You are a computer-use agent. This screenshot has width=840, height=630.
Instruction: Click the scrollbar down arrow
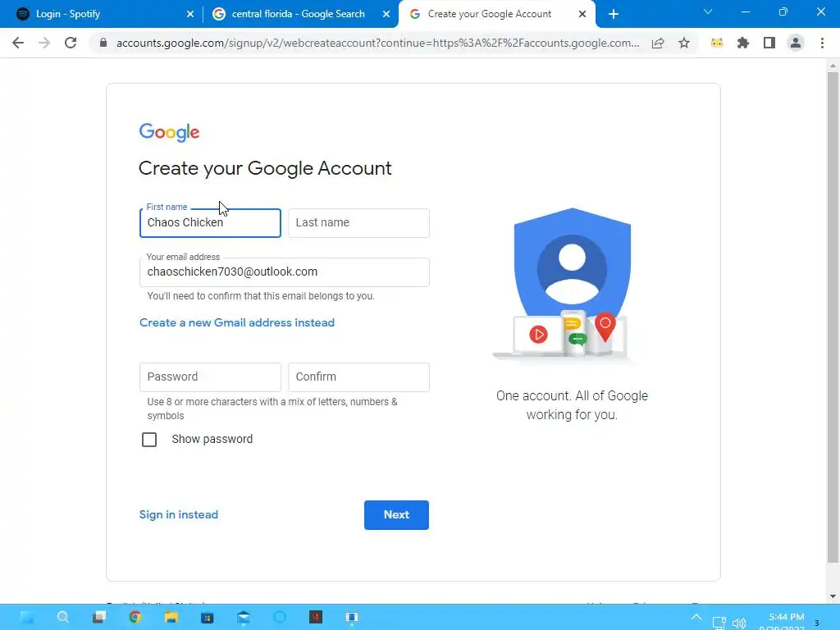(833, 596)
